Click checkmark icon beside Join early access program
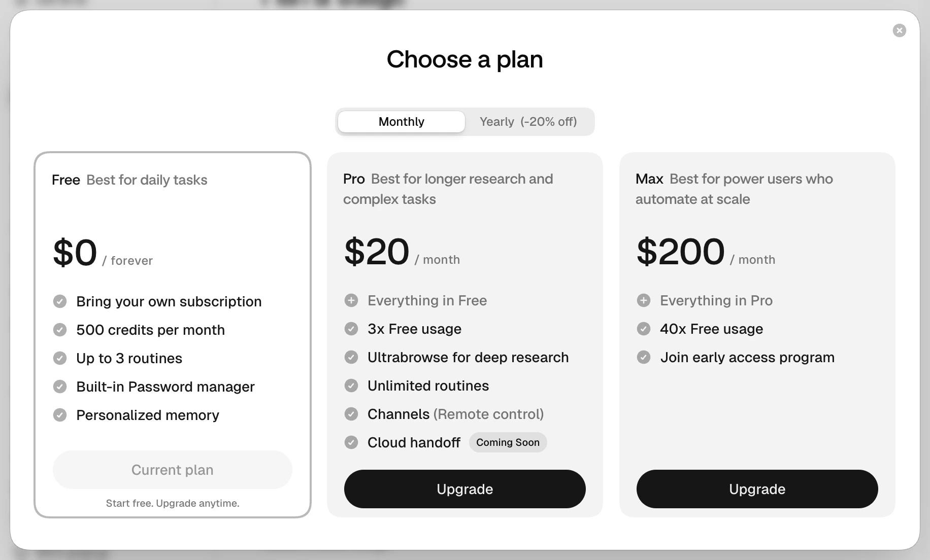The image size is (930, 560). click(x=644, y=357)
